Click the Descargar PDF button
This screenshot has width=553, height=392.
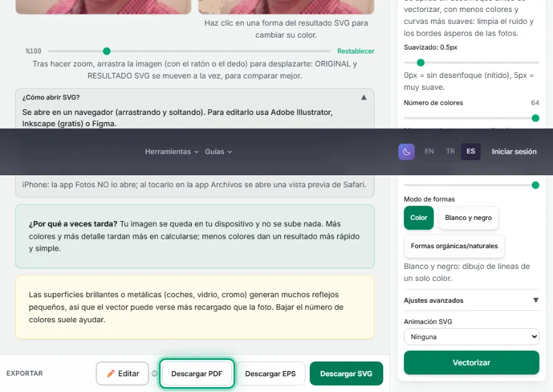point(197,374)
